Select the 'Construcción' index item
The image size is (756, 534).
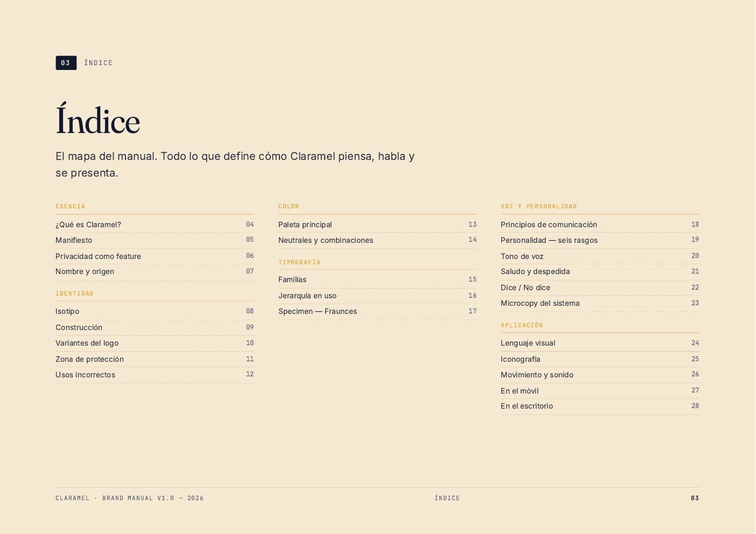tap(79, 327)
